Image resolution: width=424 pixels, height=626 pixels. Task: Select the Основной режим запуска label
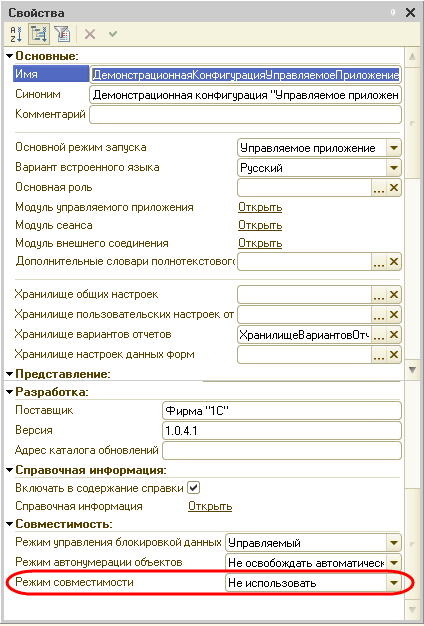click(x=81, y=147)
